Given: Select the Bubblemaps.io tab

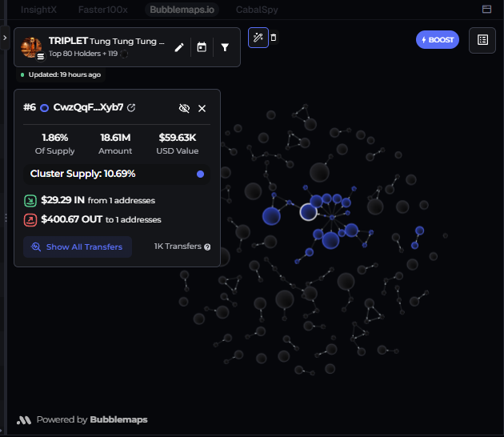Looking at the screenshot, I should 182,10.
